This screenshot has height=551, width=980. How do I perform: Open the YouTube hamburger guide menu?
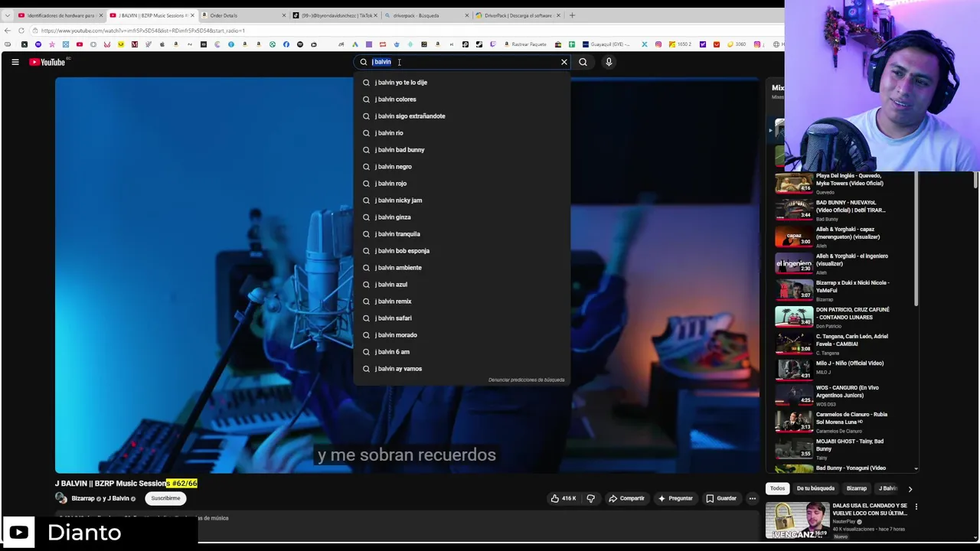(x=15, y=62)
